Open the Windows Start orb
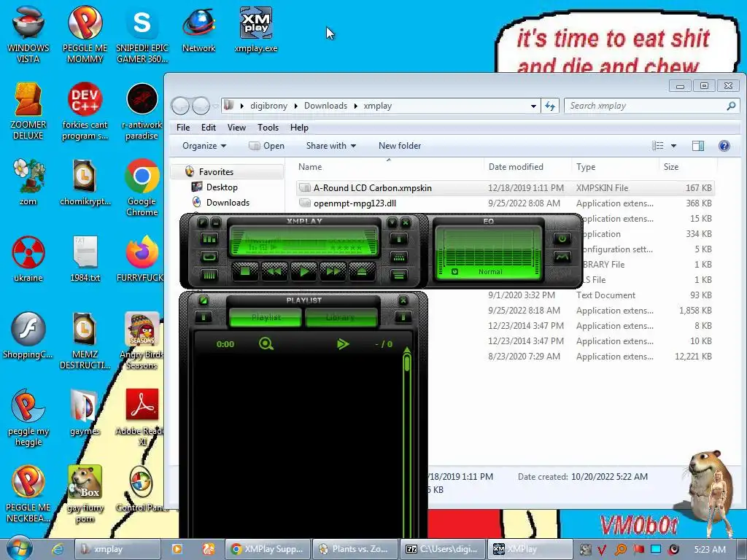 [x=19, y=548]
